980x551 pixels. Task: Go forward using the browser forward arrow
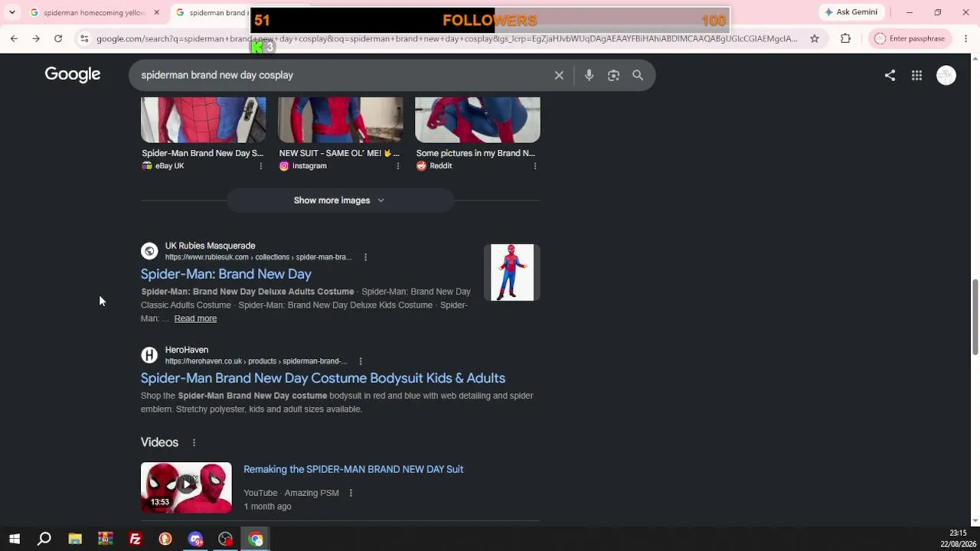point(36,38)
